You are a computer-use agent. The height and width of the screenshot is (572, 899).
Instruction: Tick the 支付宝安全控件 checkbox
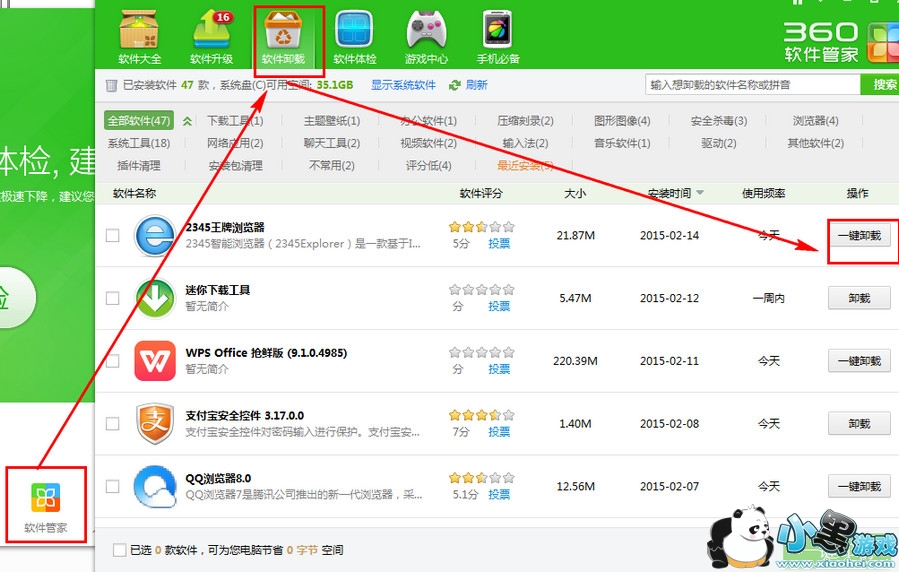(112, 424)
